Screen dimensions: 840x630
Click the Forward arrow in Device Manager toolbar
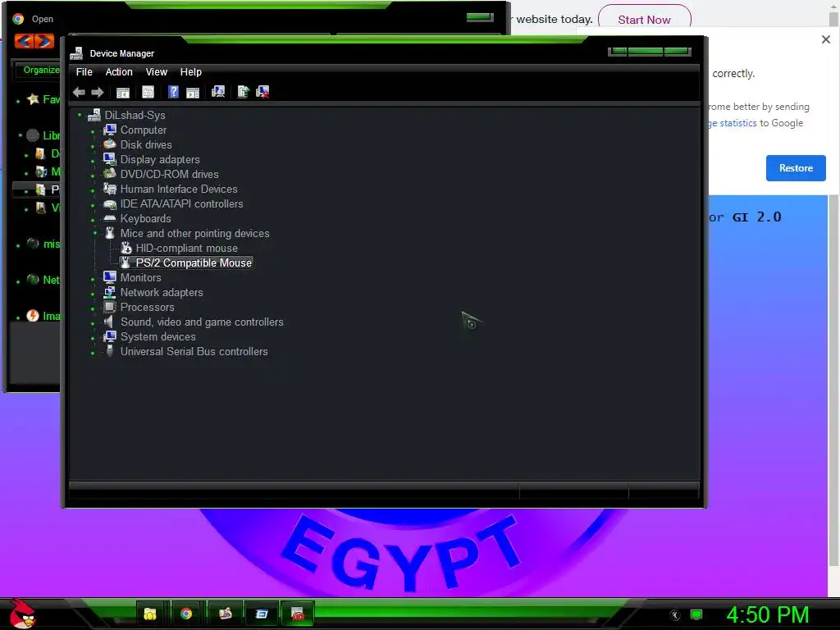pyautogui.click(x=98, y=92)
